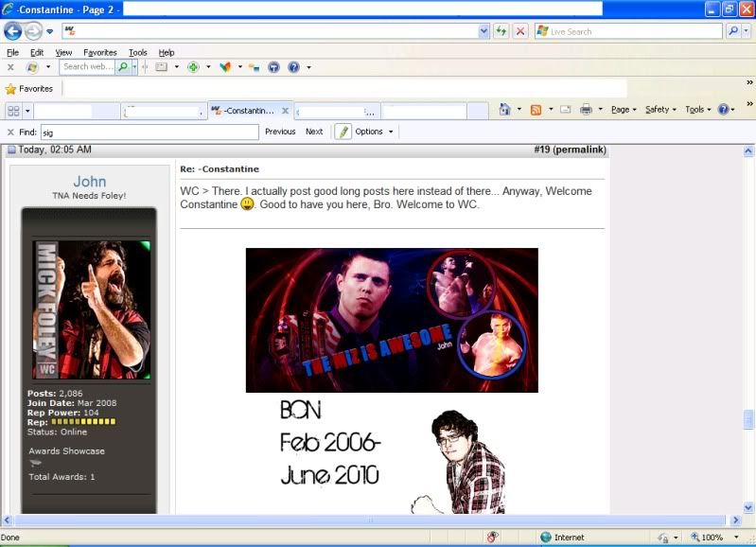Close the Windows Live toolbar with its X

[10, 67]
